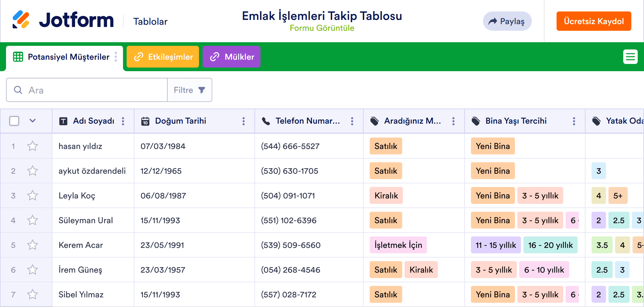Open Doğum Tarihi column options menu
This screenshot has width=644, height=307.
[x=244, y=121]
